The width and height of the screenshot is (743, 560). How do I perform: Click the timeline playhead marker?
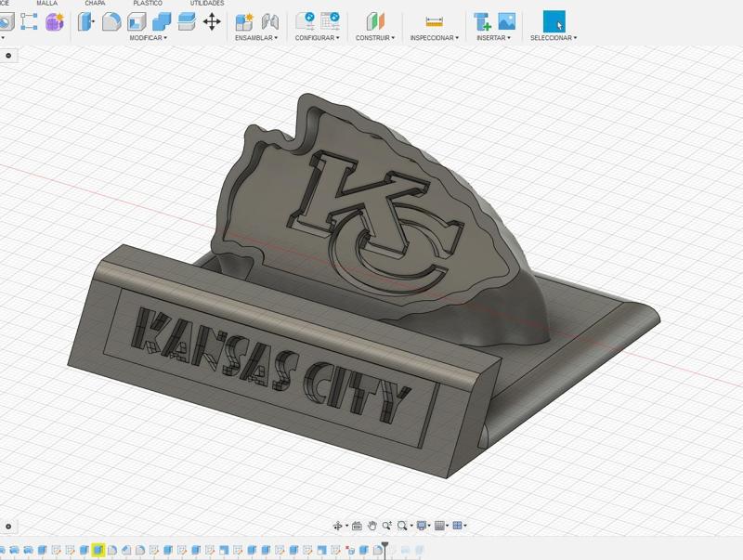pos(385,550)
